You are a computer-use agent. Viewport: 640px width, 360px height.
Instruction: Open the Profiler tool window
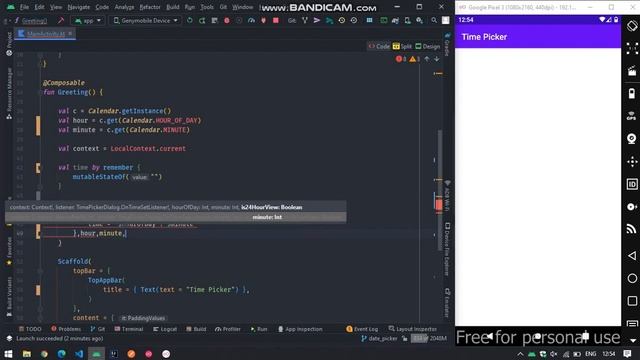click(x=228, y=329)
